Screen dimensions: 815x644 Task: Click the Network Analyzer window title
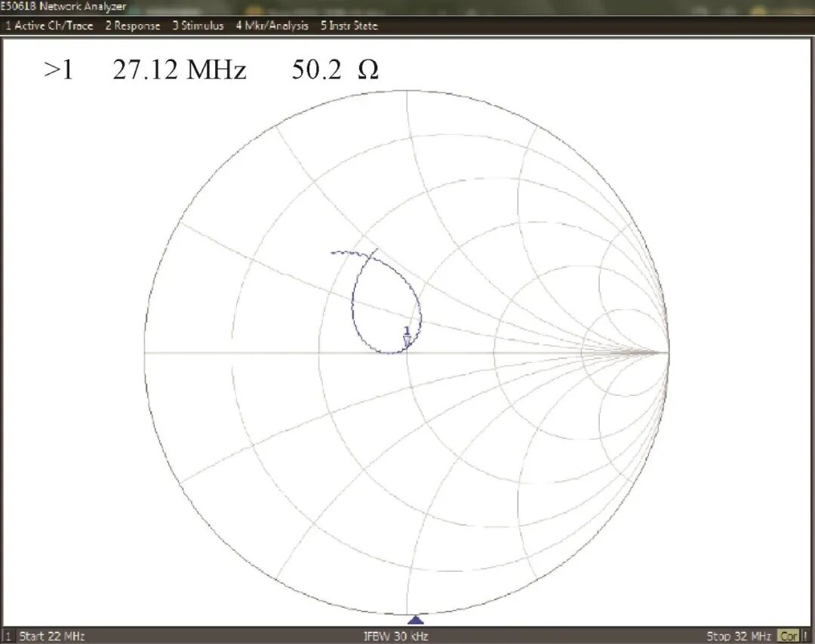pyautogui.click(x=63, y=7)
